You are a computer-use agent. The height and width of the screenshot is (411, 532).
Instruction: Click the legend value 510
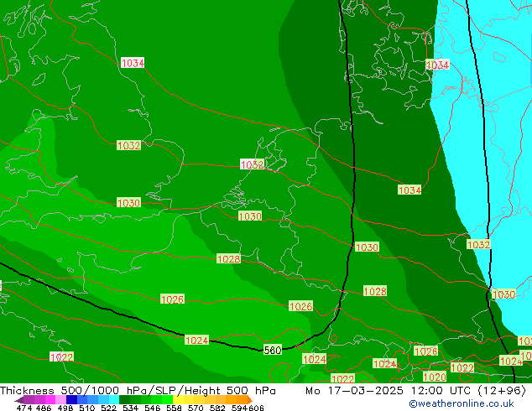87,408
